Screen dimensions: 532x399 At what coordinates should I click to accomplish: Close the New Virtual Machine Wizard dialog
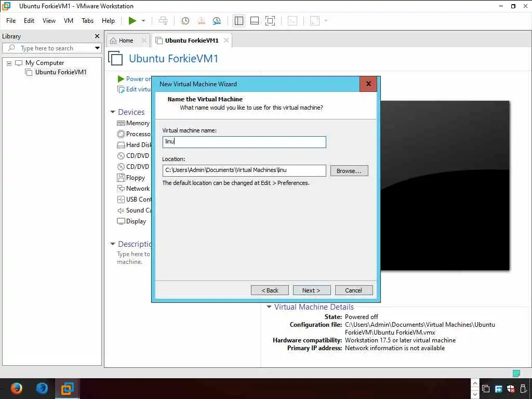[368, 84]
